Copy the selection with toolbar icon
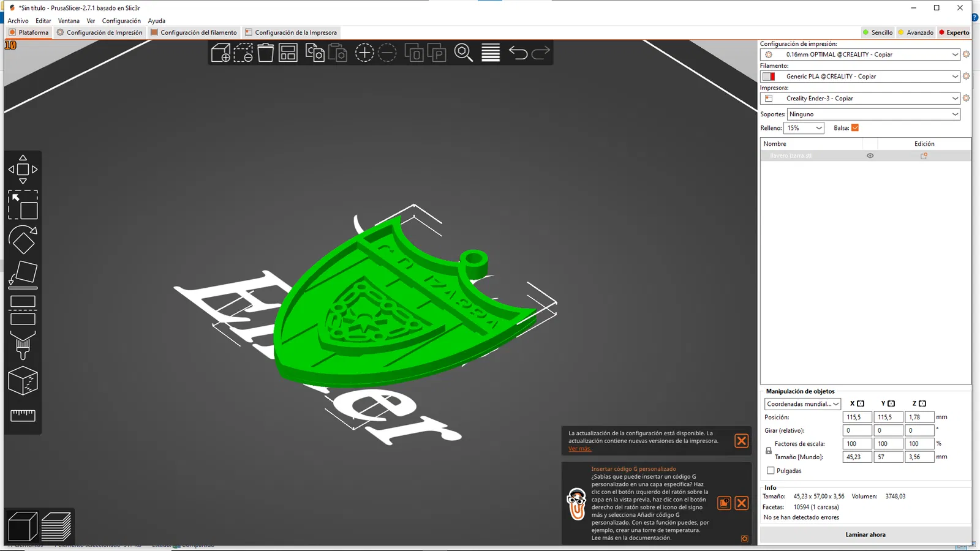The height and width of the screenshot is (551, 980). (315, 53)
